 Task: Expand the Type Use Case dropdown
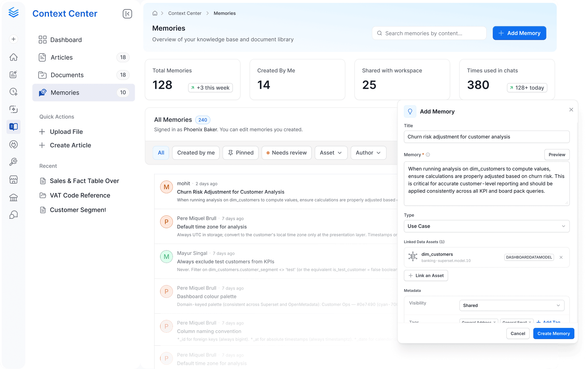coord(487,226)
